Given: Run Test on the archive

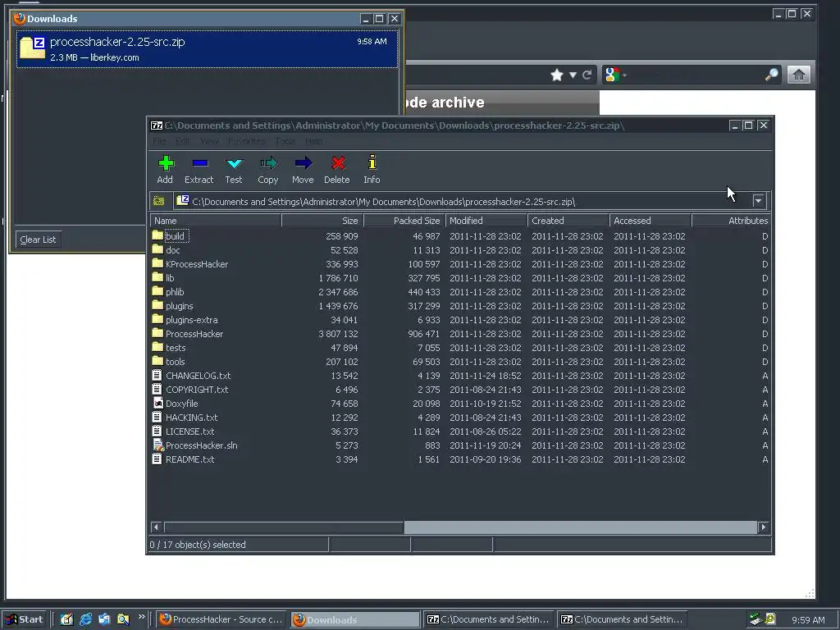Looking at the screenshot, I should (234, 163).
